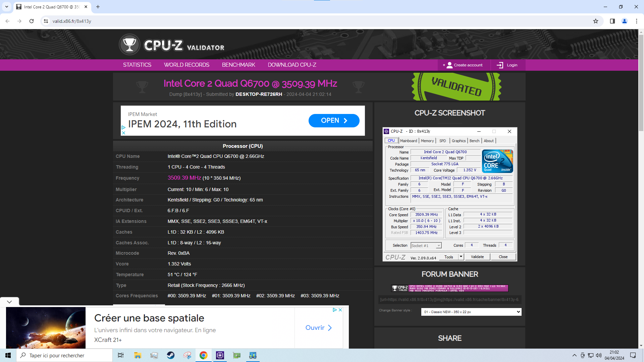This screenshot has height=362, width=644.
Task: Open the browser side panel icon
Action: [612, 21]
